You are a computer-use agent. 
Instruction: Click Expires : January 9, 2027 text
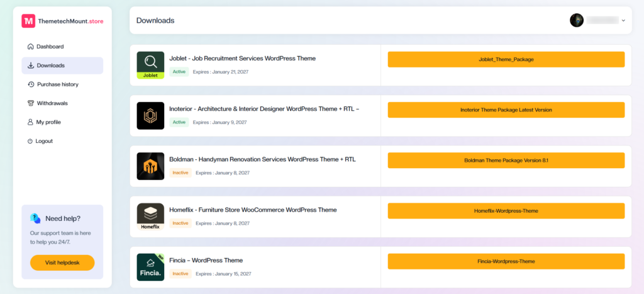pos(219,123)
